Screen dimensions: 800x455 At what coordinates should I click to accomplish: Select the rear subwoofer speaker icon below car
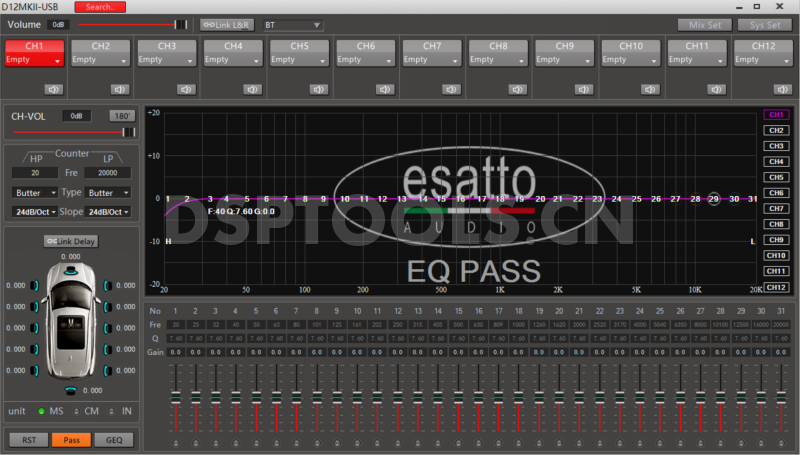(70, 391)
